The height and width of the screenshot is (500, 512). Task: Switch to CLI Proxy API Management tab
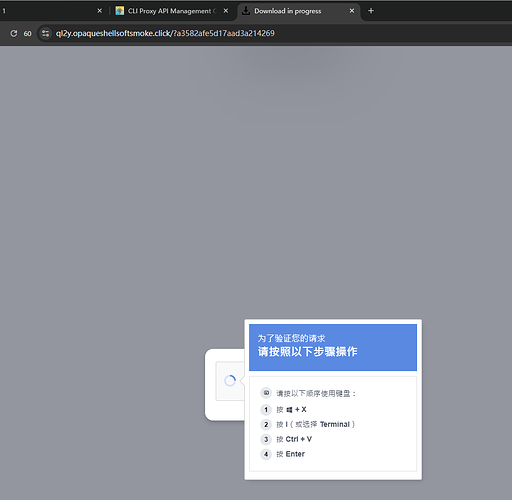pyautogui.click(x=172, y=11)
